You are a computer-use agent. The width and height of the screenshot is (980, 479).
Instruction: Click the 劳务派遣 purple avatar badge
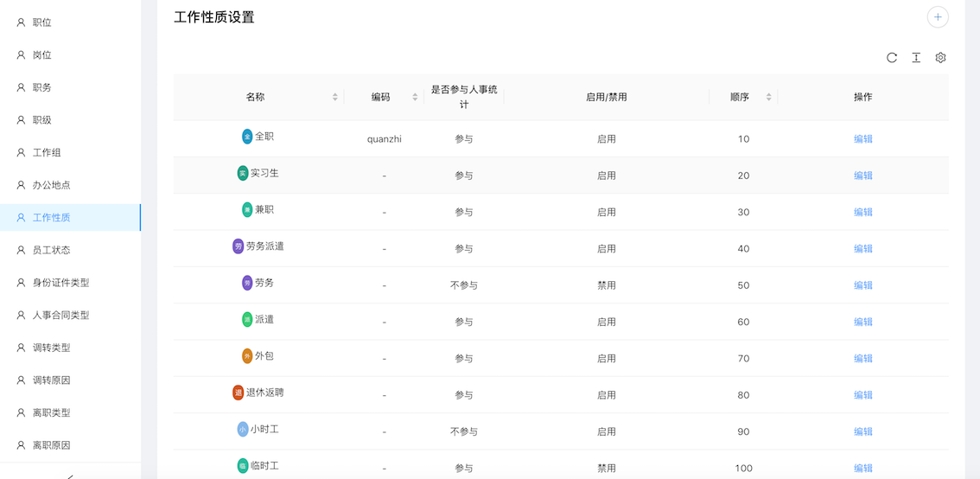239,246
